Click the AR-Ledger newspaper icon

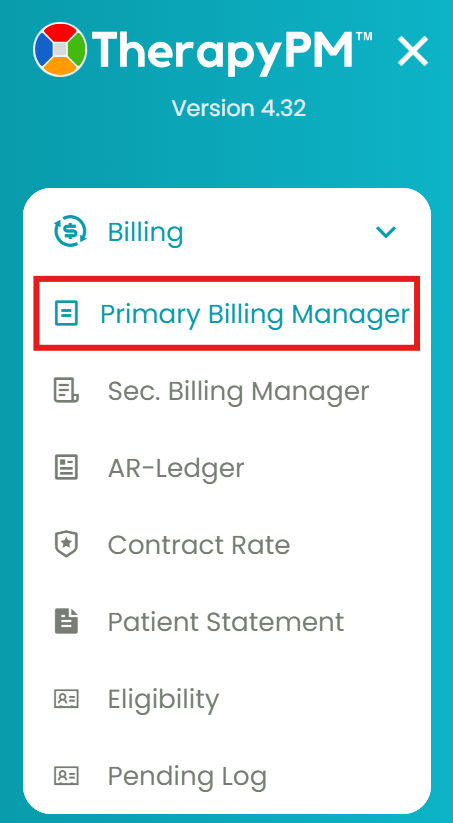[x=67, y=467]
